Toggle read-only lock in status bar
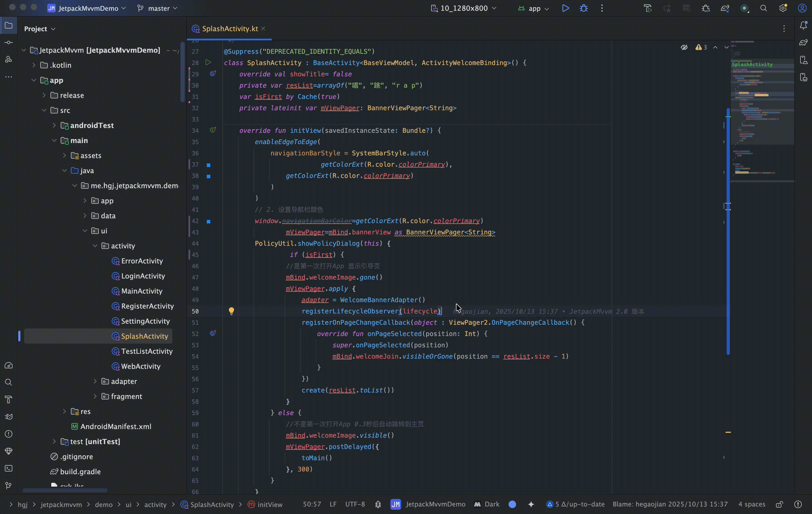Viewport: 812px width, 514px height. 779,504
